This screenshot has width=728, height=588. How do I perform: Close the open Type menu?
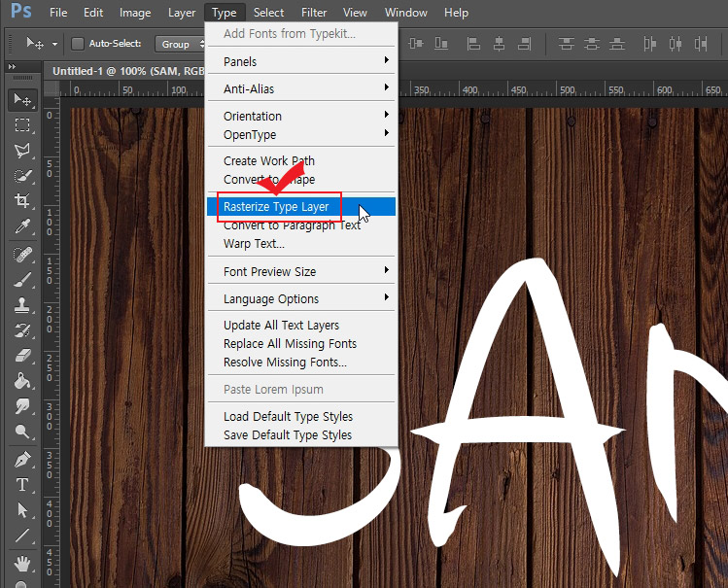tap(225, 13)
